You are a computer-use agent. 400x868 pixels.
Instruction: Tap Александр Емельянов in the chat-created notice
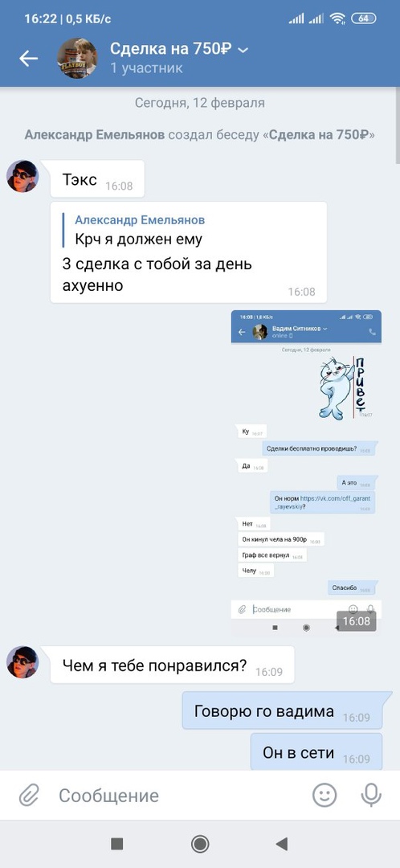click(95, 134)
